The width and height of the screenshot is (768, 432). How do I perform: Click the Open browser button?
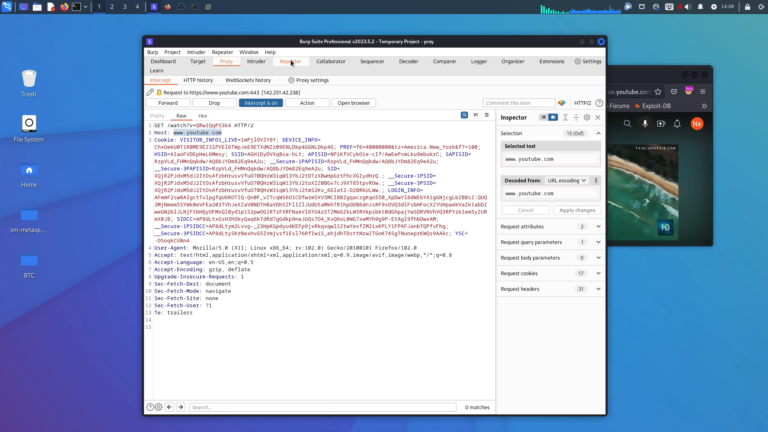[353, 103]
